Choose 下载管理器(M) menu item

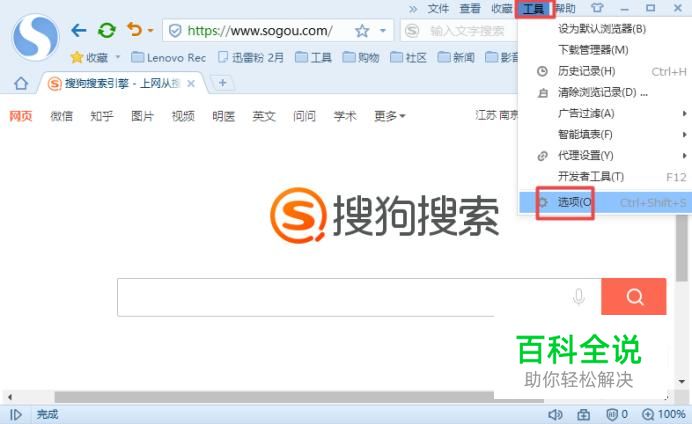[605, 50]
